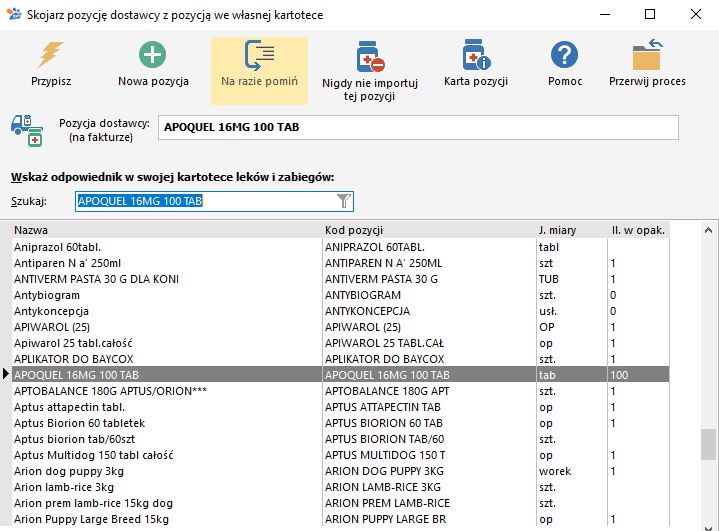Select row Aptus Biorion 60 tabletek
This screenshot has height=531, width=719.
[340, 423]
